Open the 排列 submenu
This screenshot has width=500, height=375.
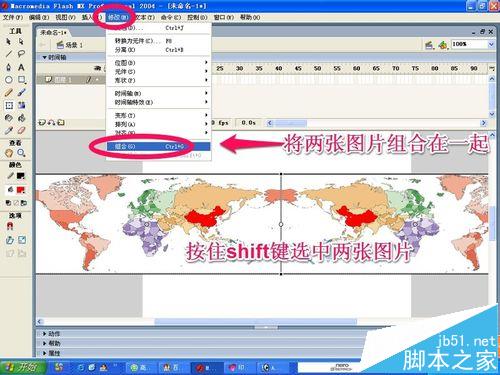coord(159,124)
